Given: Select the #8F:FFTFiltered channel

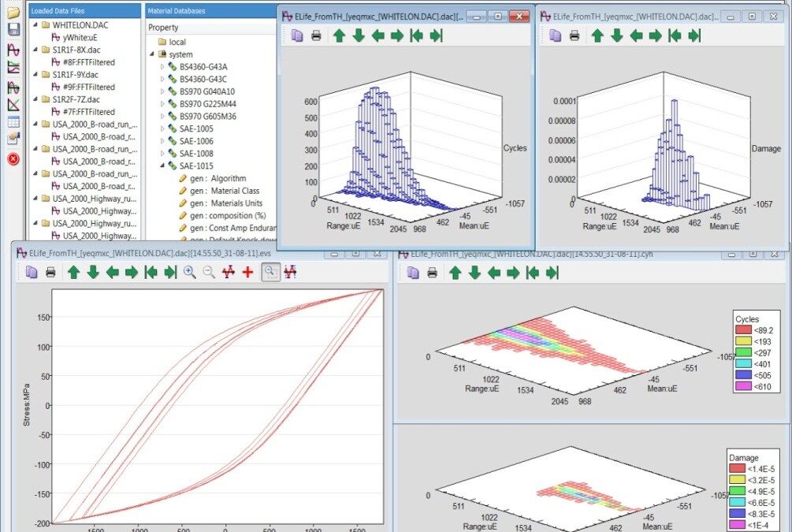Looking at the screenshot, I should tap(84, 62).
